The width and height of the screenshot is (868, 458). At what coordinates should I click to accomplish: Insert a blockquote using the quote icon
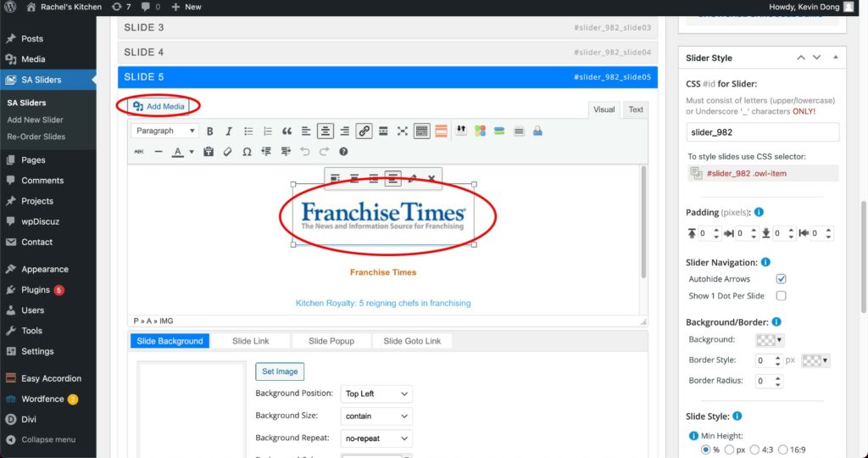coord(287,131)
